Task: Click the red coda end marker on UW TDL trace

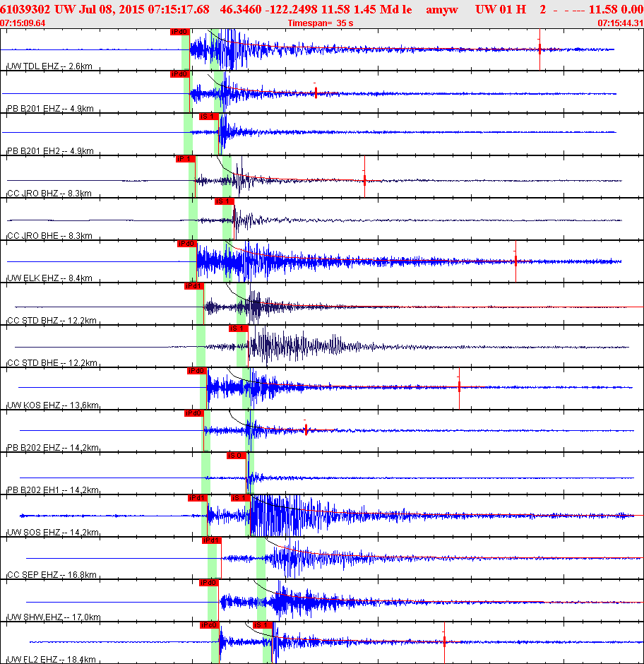Action: [x=539, y=49]
